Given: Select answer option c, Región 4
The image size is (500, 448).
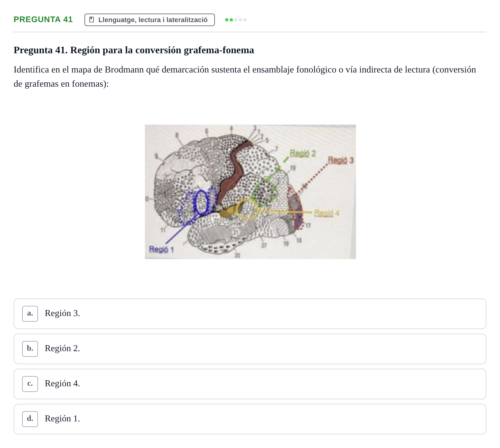Looking at the screenshot, I should point(250,384).
